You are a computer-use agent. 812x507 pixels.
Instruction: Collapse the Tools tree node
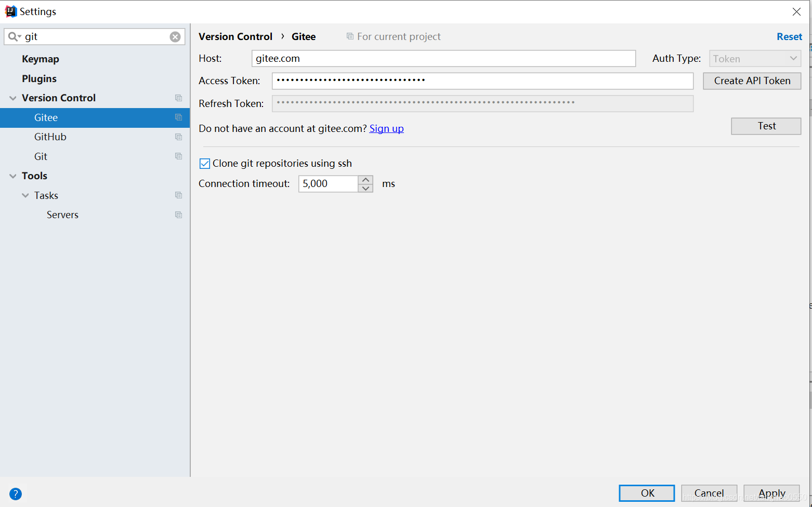click(x=13, y=176)
